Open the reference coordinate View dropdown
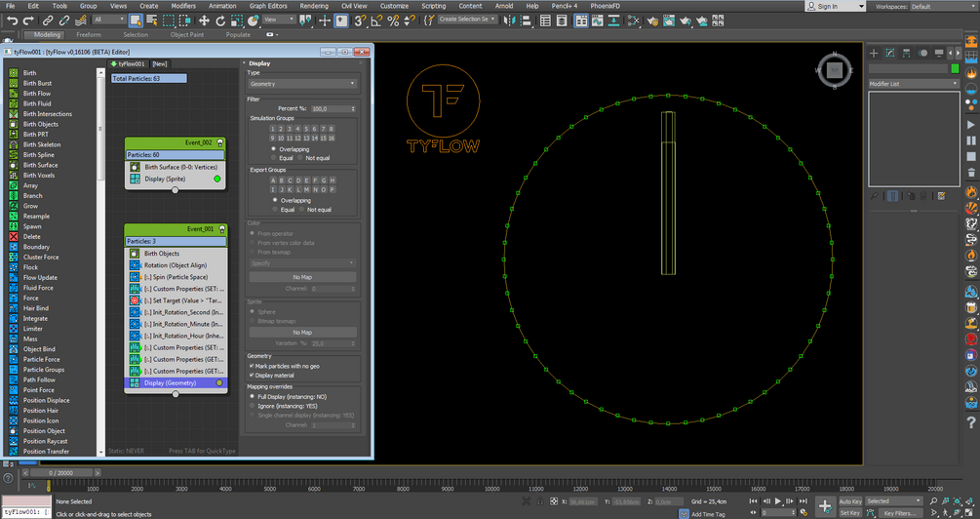The image size is (980, 519). (x=279, y=20)
